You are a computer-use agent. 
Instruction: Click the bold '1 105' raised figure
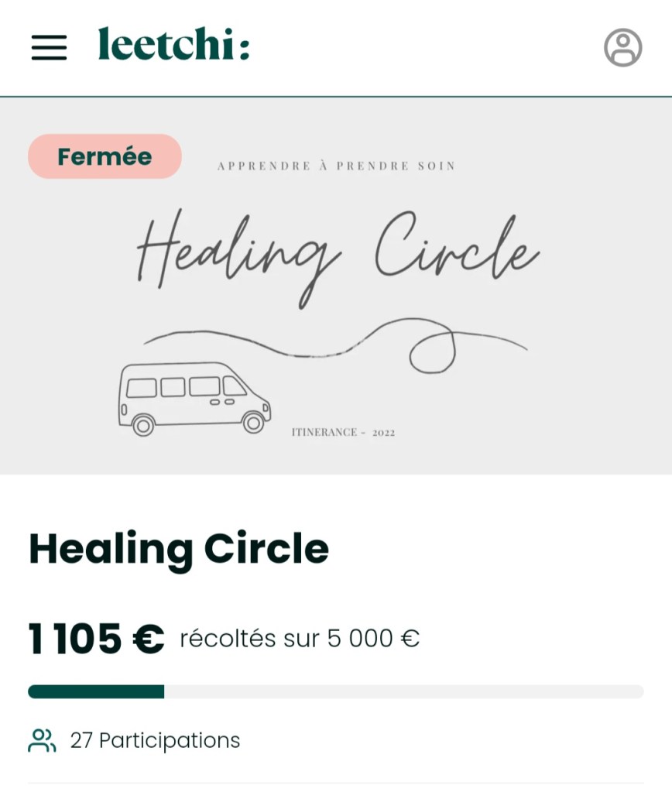coord(74,639)
